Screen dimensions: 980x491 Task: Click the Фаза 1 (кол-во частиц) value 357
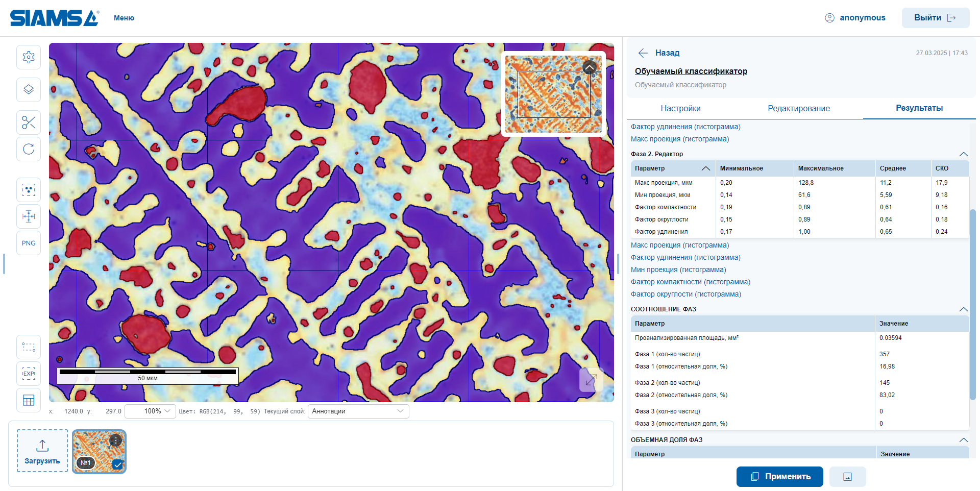point(885,354)
